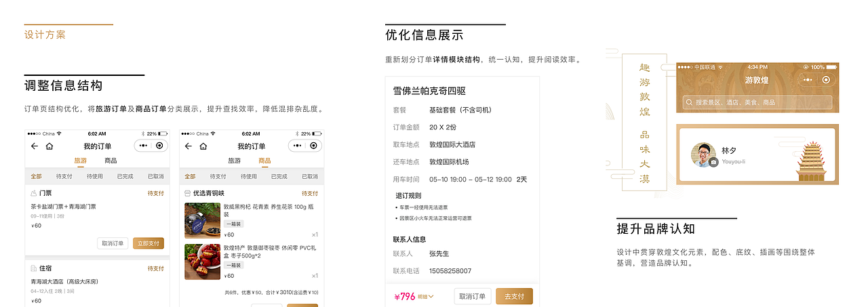Click 取消订单 beside the ¥796 total
The width and height of the screenshot is (868, 307).
pos(473,296)
